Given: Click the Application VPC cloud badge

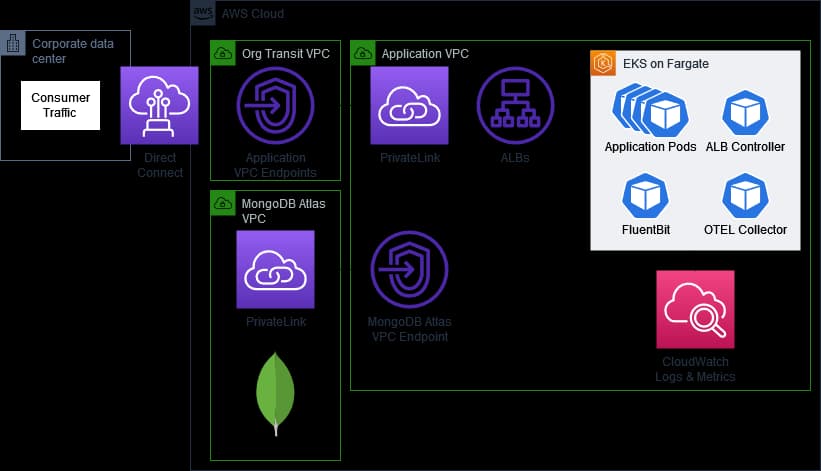Looking at the screenshot, I should pos(363,53).
